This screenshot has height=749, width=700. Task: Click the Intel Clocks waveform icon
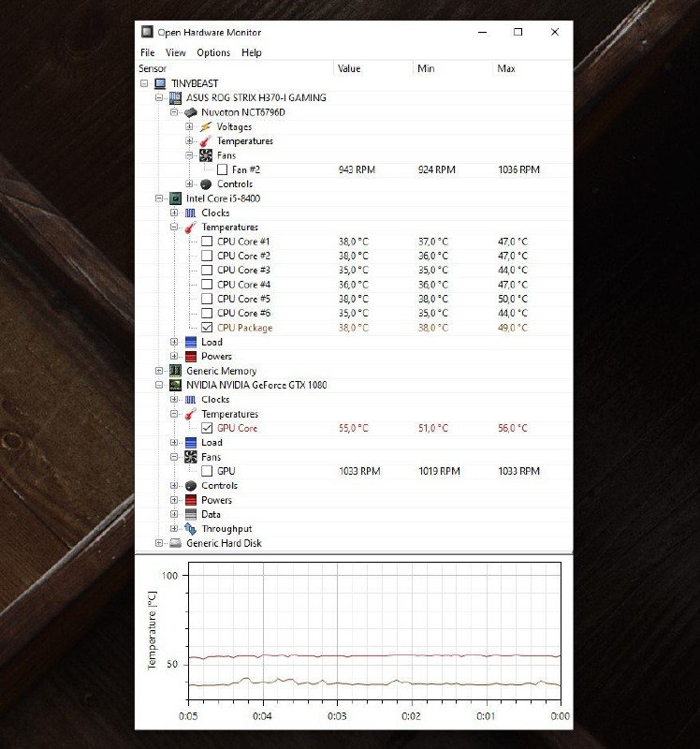coord(191,213)
